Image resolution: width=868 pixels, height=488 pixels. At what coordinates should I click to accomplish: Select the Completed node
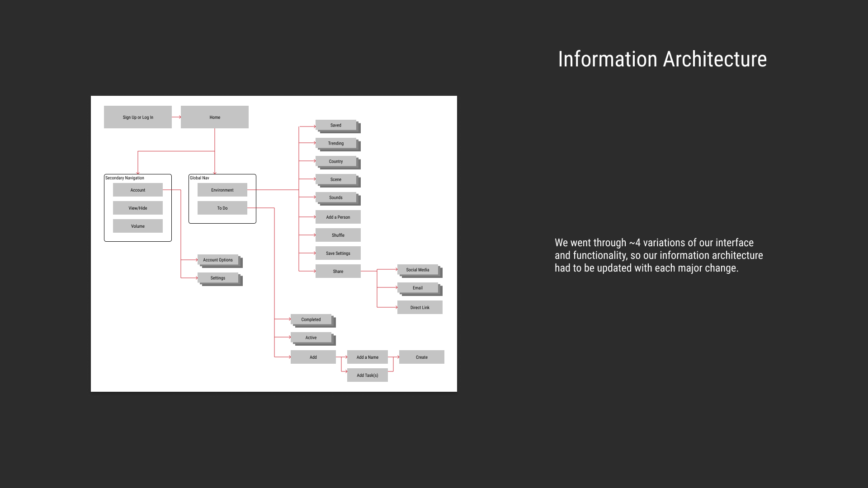[x=311, y=319]
